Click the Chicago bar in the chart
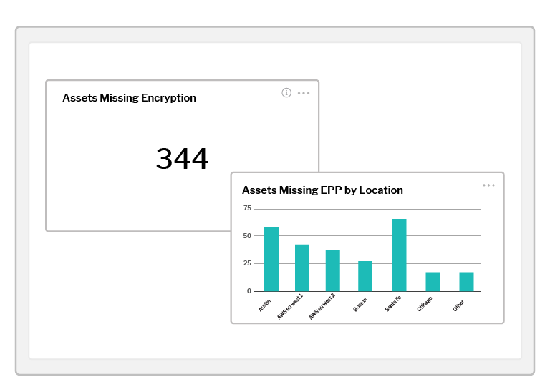The width and height of the screenshot is (550, 392). 433,281
